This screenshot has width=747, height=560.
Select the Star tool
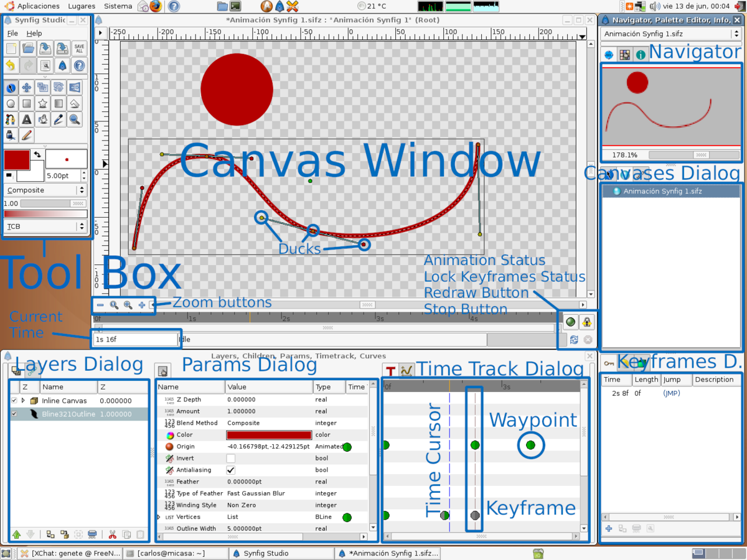[42, 103]
